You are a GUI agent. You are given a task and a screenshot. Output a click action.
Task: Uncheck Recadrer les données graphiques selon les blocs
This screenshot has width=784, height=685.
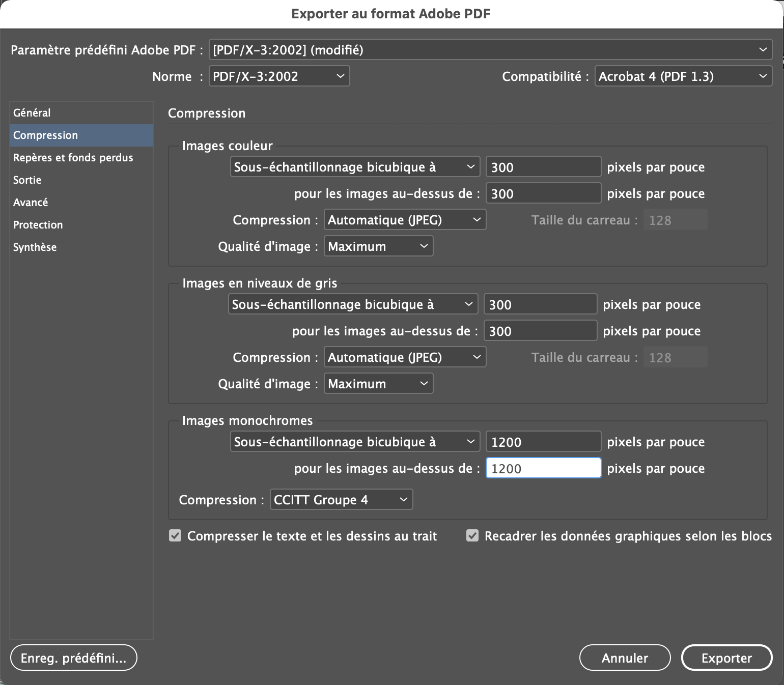(x=472, y=536)
